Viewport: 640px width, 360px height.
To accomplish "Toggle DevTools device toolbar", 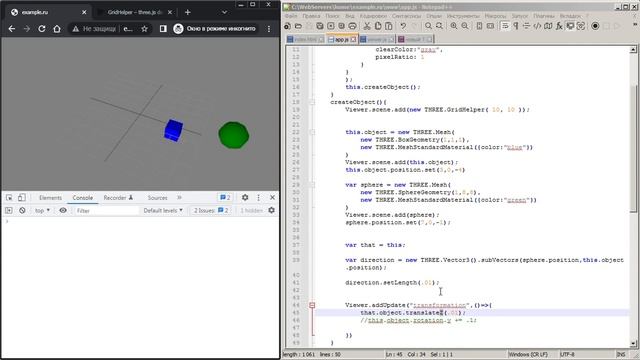I will coord(22,198).
